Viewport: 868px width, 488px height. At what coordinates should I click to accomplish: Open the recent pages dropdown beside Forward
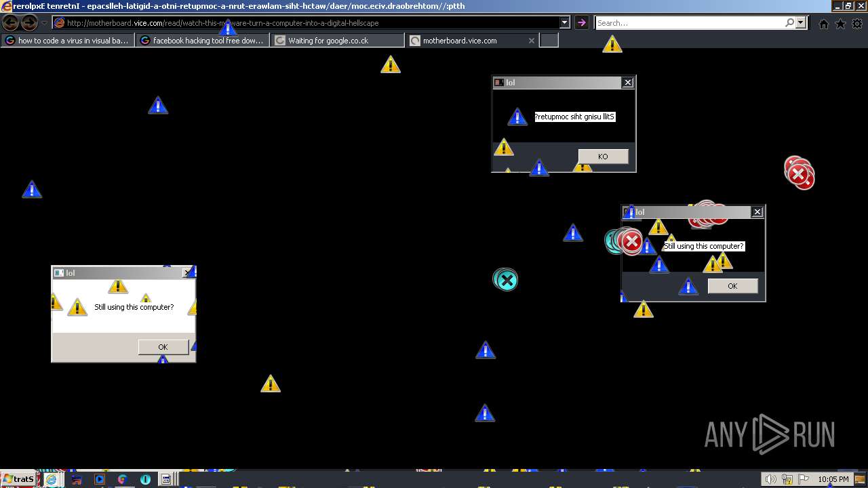44,23
